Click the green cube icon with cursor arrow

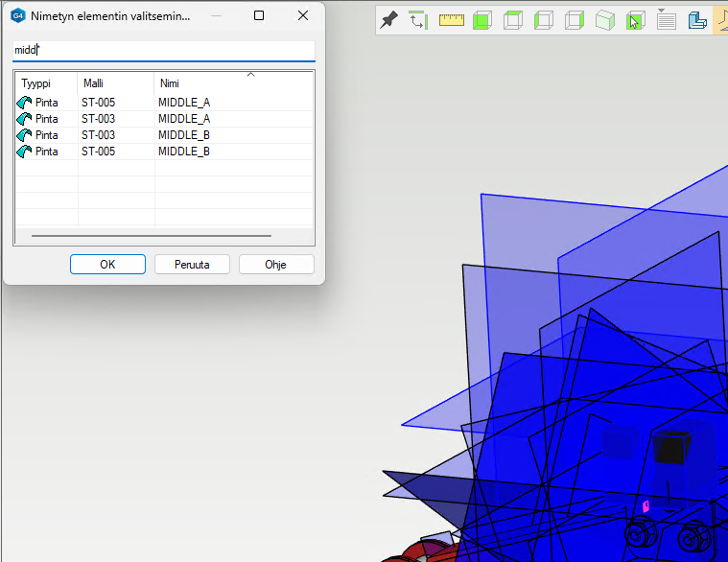[x=635, y=20]
